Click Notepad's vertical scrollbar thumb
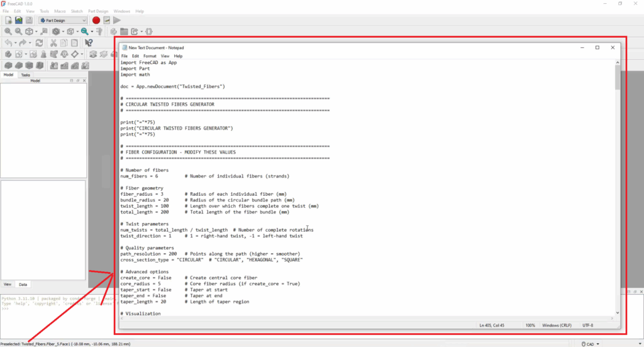This screenshot has height=347, width=644. coord(618,77)
